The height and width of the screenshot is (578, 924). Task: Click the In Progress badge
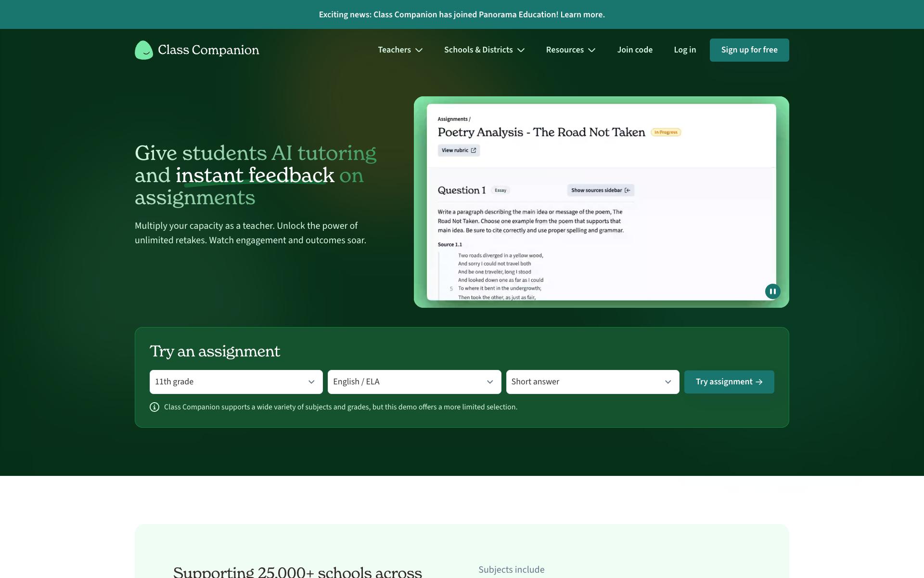666,132
